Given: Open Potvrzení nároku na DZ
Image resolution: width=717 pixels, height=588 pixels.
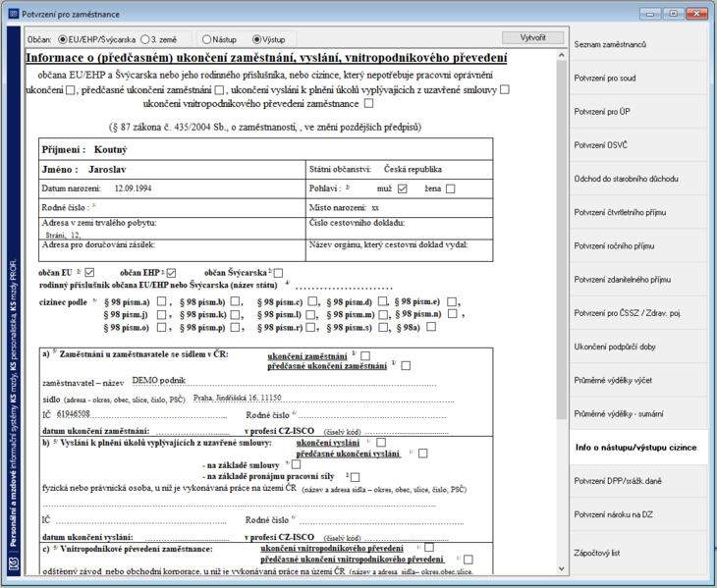Looking at the screenshot, I should (x=638, y=514).
